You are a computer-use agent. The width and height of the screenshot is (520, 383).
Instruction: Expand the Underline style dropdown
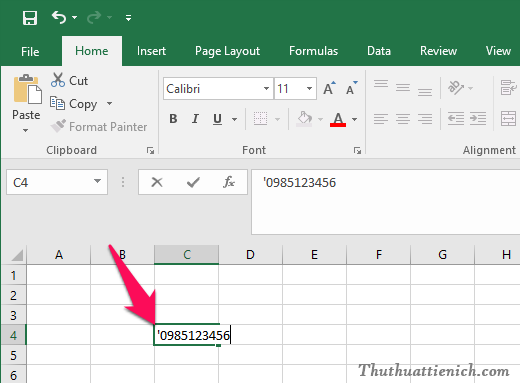[x=235, y=119]
